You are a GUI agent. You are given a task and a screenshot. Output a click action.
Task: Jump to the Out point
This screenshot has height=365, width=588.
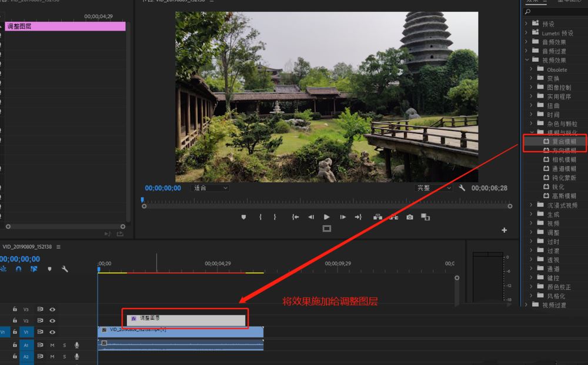[x=358, y=217]
